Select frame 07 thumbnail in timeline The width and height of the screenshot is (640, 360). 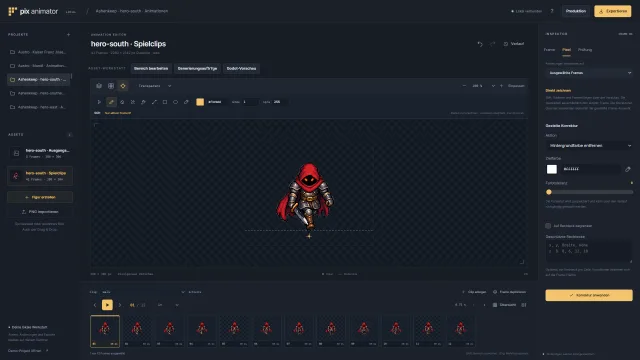299,331
